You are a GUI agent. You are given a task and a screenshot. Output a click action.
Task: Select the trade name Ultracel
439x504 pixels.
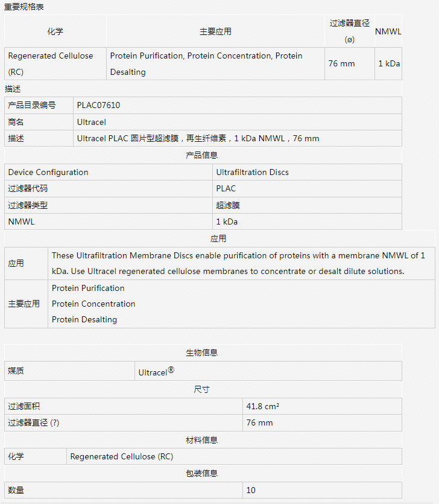point(91,122)
